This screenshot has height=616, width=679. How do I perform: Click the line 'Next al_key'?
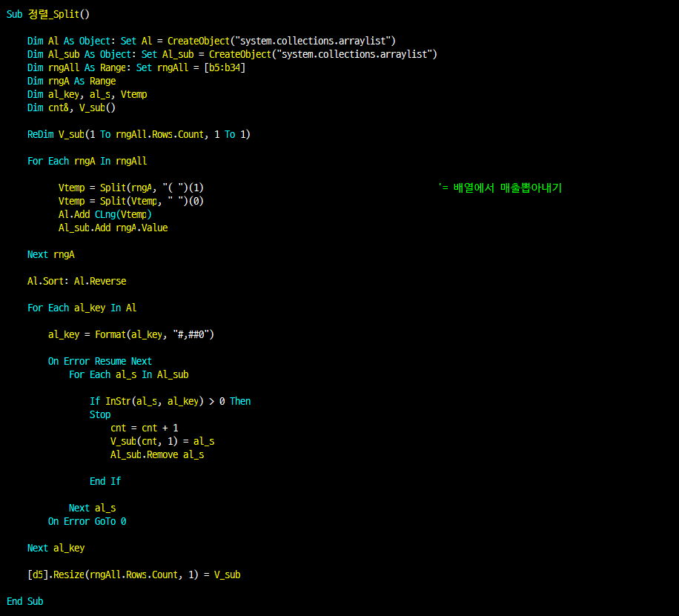coord(56,549)
